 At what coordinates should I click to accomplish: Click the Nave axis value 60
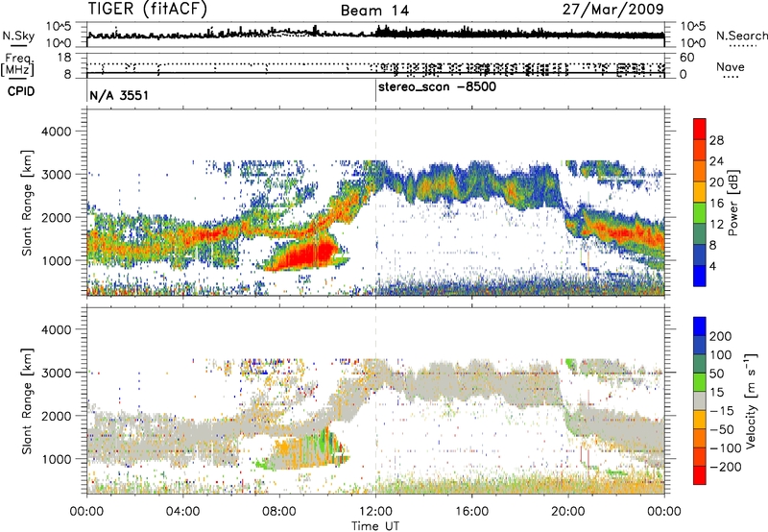[x=686, y=58]
